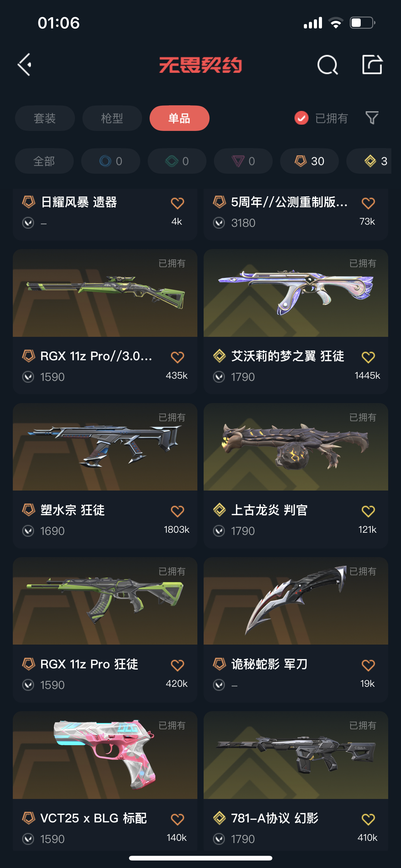Select the 单品 tab

pos(180,118)
